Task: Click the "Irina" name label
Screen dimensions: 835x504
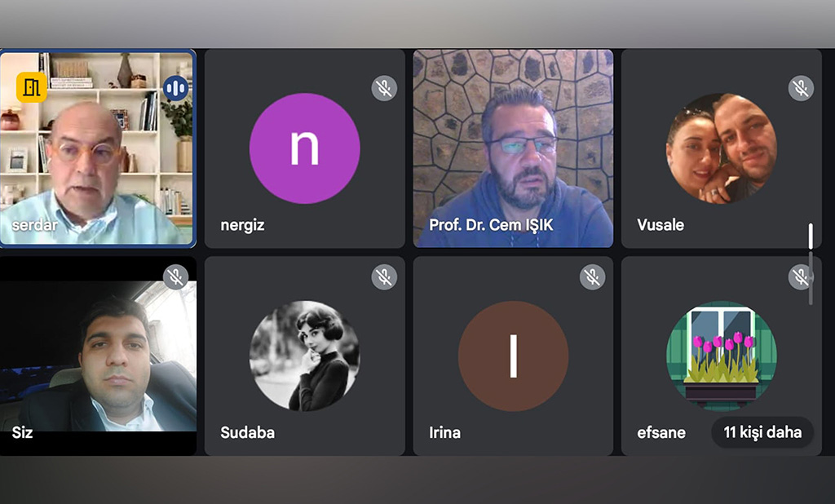Action: tap(444, 432)
